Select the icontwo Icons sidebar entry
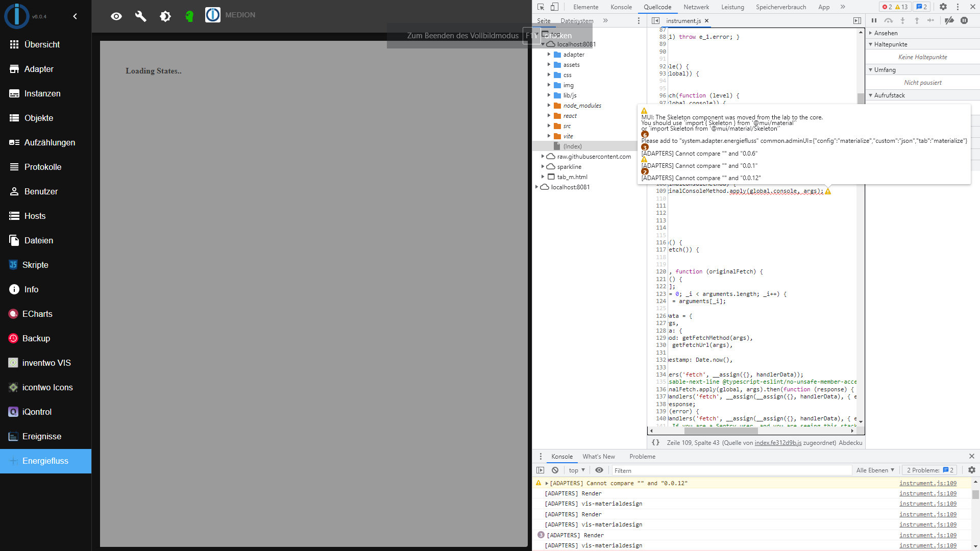 coord(47,387)
